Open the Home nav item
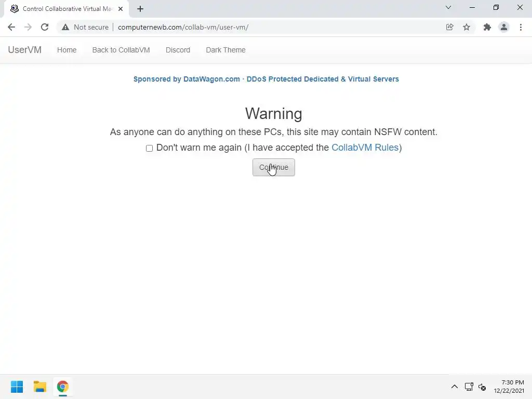This screenshot has height=399, width=532. click(67, 50)
